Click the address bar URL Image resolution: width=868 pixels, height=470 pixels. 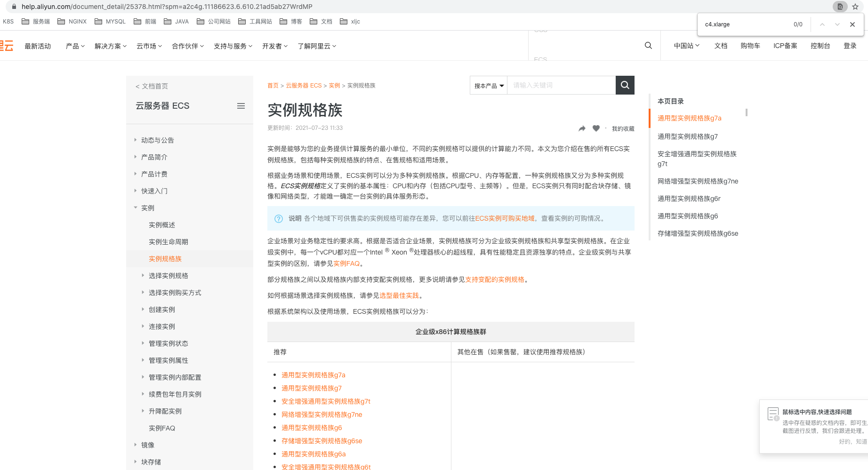pos(167,7)
